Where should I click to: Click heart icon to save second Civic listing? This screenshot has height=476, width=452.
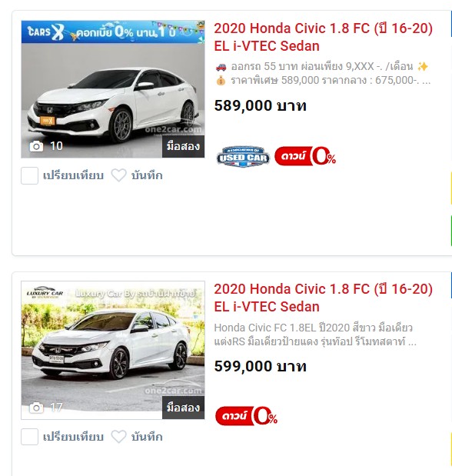pos(118,437)
